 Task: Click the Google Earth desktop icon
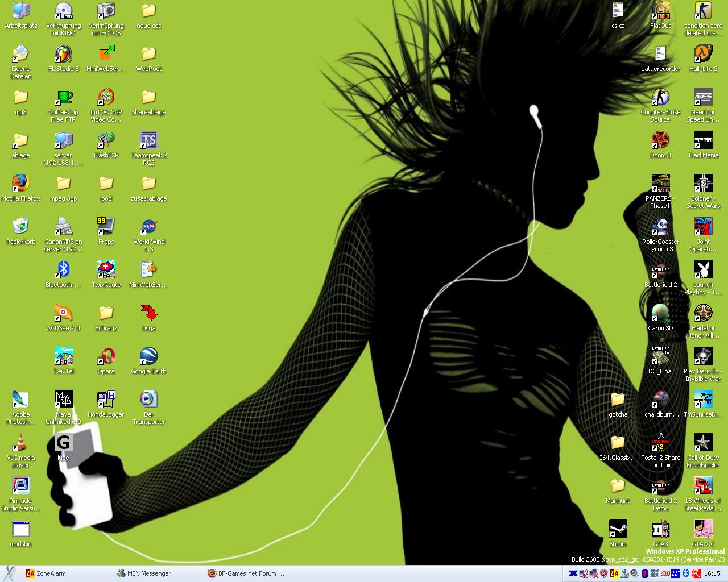click(148, 357)
